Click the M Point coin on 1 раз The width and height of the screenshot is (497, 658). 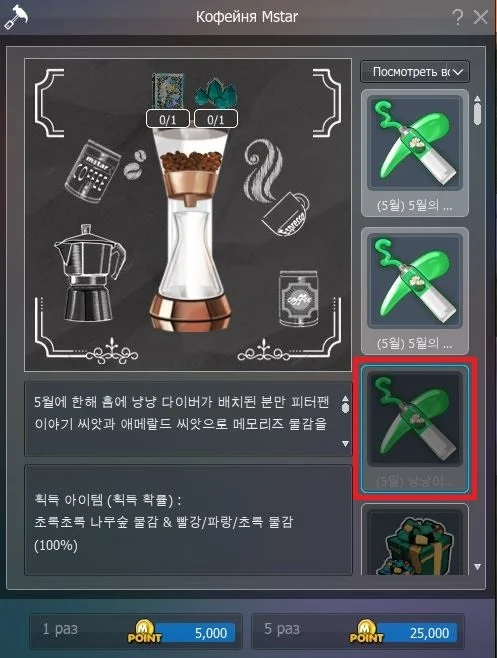pos(144,632)
